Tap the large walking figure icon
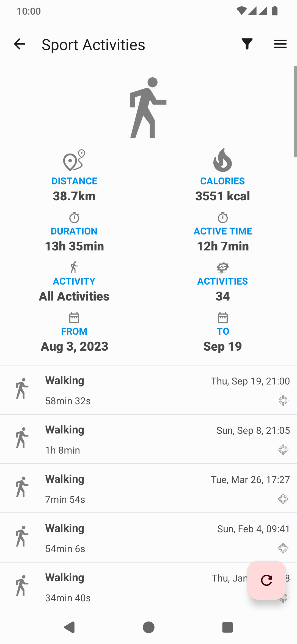The image size is (297, 644). pos(148,108)
